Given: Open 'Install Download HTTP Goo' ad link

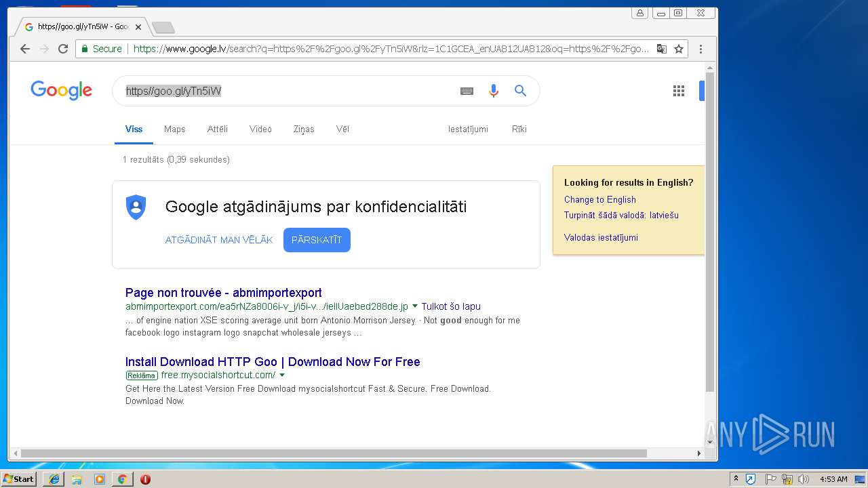Looking at the screenshot, I should coord(273,362).
